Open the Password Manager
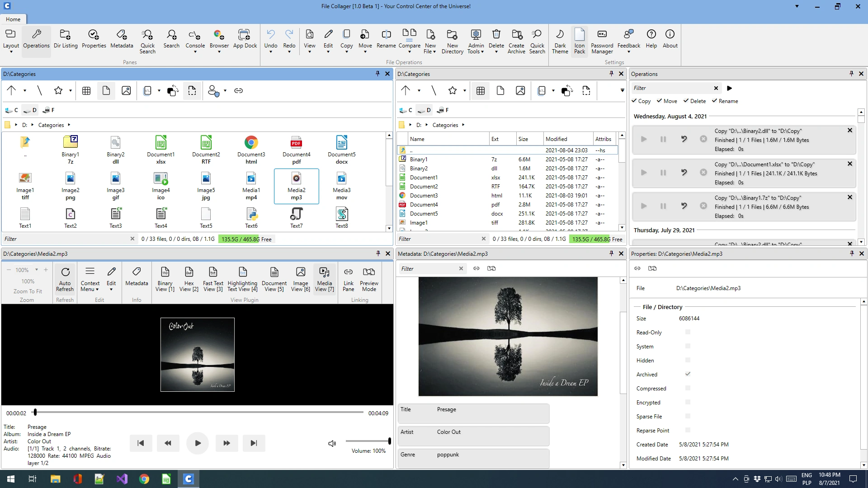 click(x=602, y=41)
